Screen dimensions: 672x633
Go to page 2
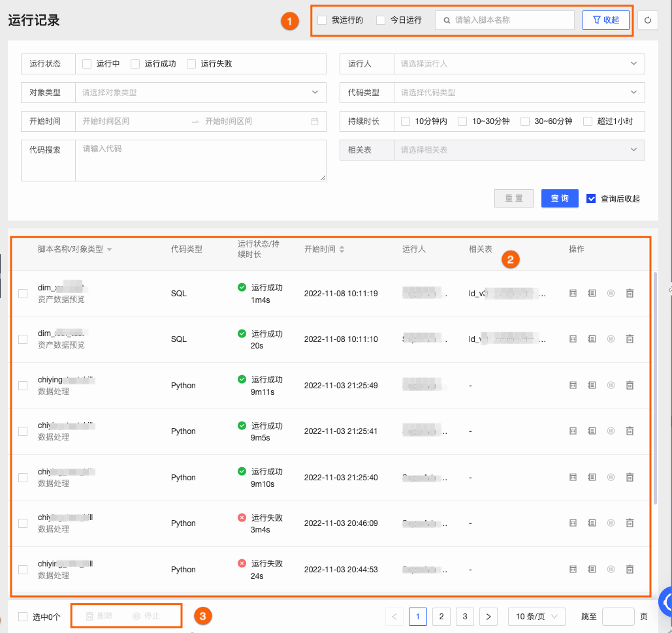[x=441, y=617]
